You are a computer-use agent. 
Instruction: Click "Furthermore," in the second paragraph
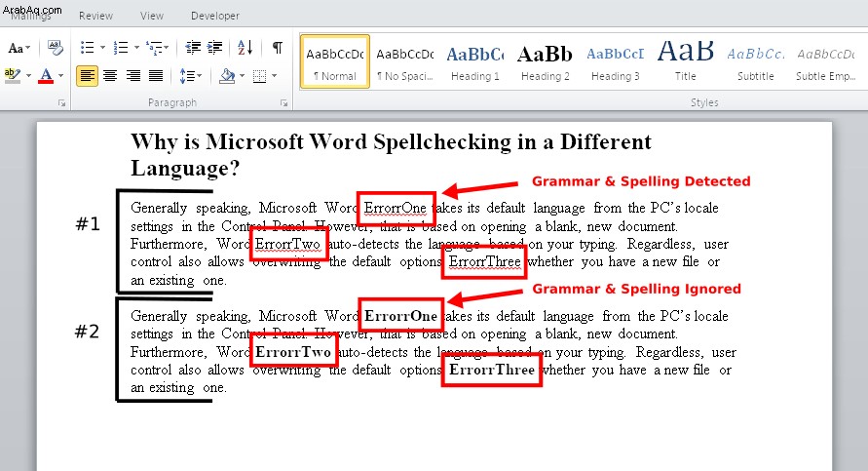coord(169,352)
